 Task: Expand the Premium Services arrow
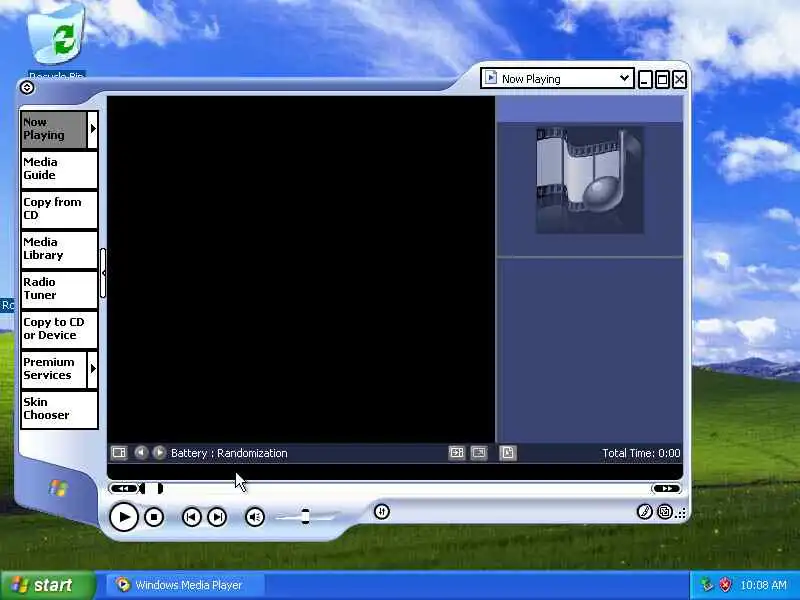point(93,369)
